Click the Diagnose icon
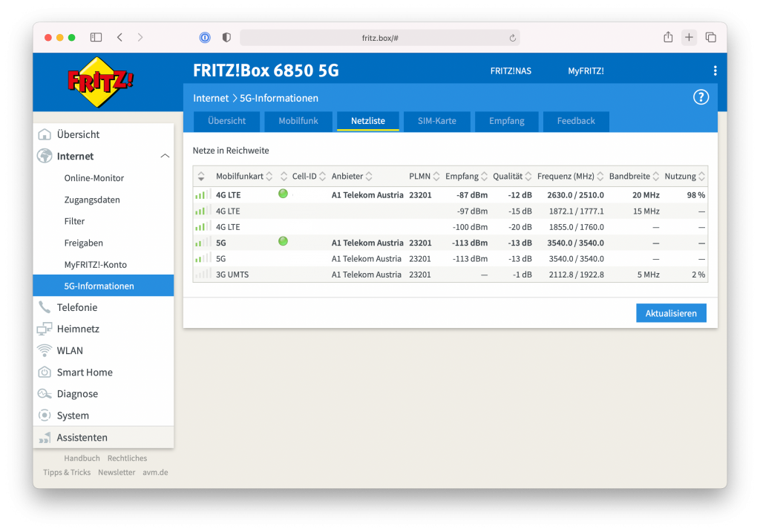Viewport: 760px width, 532px height. click(x=45, y=393)
